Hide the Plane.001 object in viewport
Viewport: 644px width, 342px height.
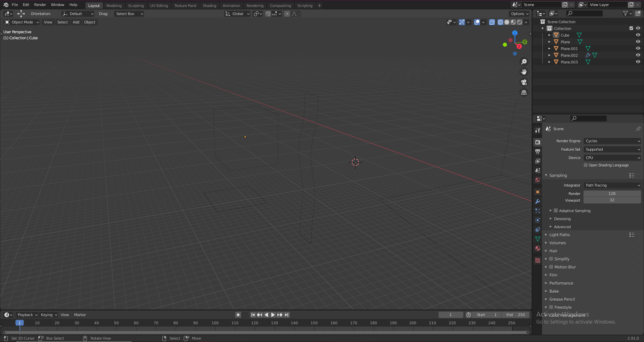638,48
